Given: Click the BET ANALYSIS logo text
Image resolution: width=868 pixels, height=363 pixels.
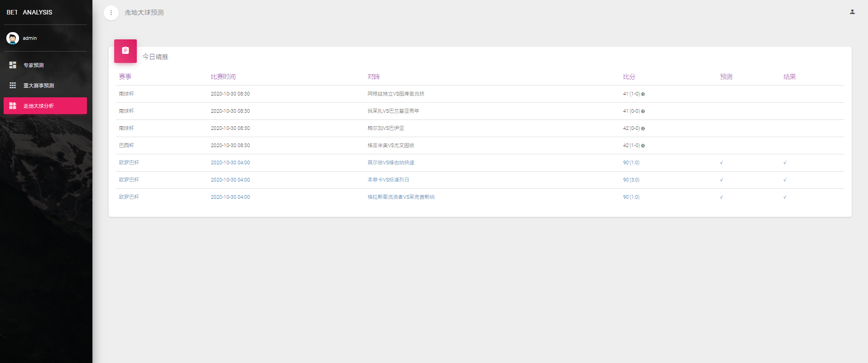Looking at the screenshot, I should (x=29, y=12).
